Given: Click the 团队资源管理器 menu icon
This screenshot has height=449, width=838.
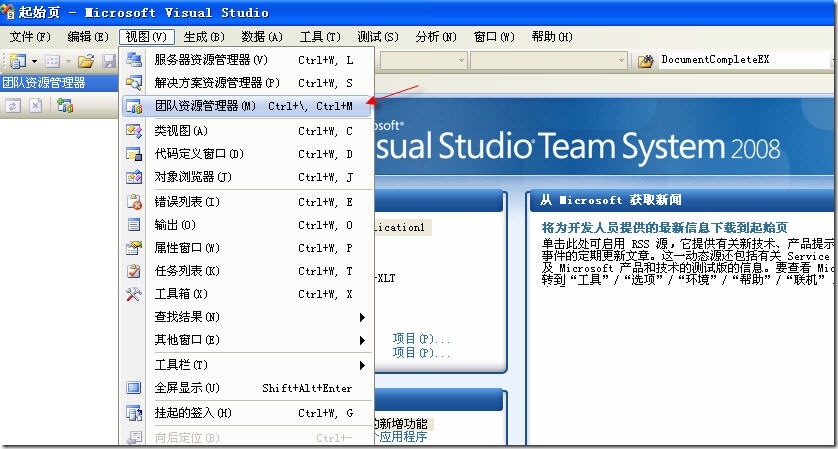Looking at the screenshot, I should click(134, 106).
